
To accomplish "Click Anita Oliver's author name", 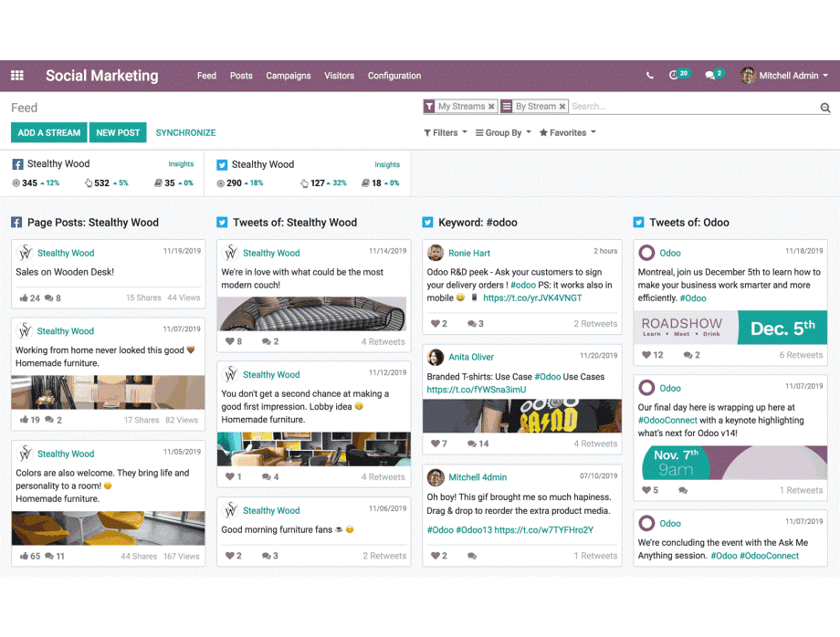I will 471,357.
